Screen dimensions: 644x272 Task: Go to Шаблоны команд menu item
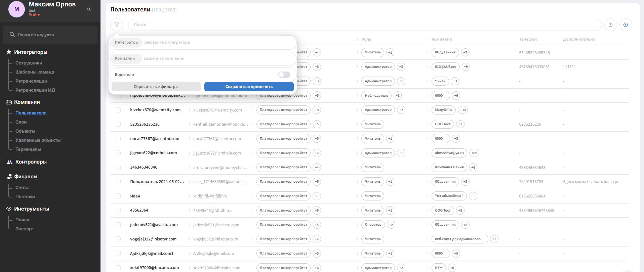tap(35, 72)
